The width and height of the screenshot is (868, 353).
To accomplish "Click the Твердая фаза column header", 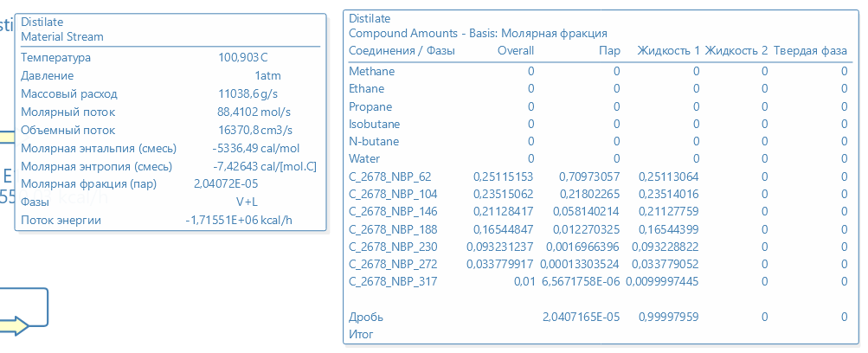I will pos(810,51).
